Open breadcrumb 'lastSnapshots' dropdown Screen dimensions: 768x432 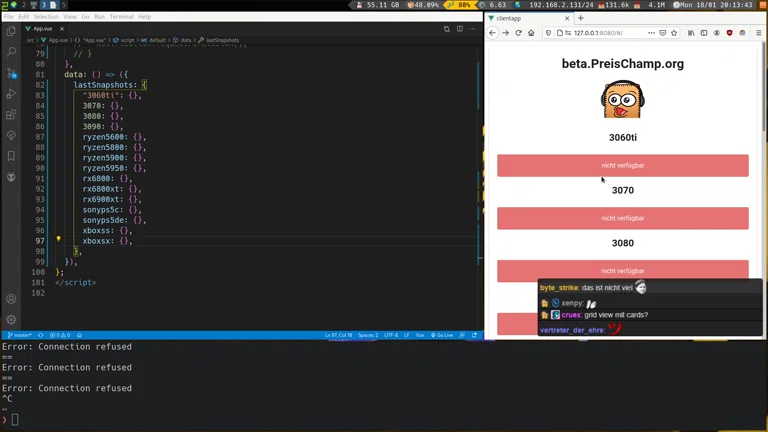pos(218,40)
